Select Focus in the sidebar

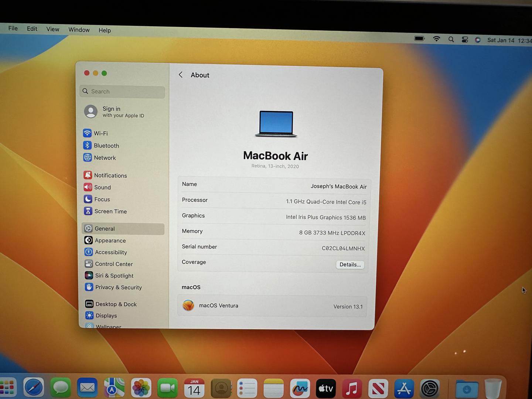click(97, 199)
